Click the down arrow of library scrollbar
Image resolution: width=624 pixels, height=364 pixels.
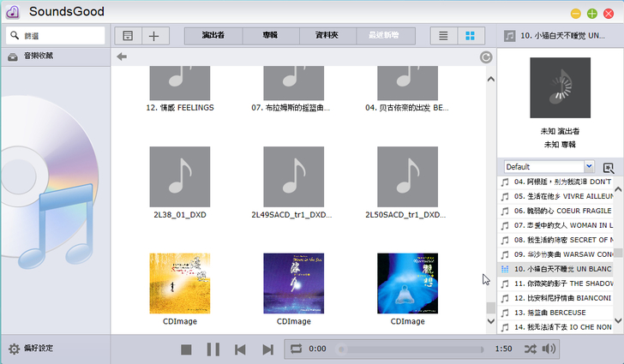[491, 321]
